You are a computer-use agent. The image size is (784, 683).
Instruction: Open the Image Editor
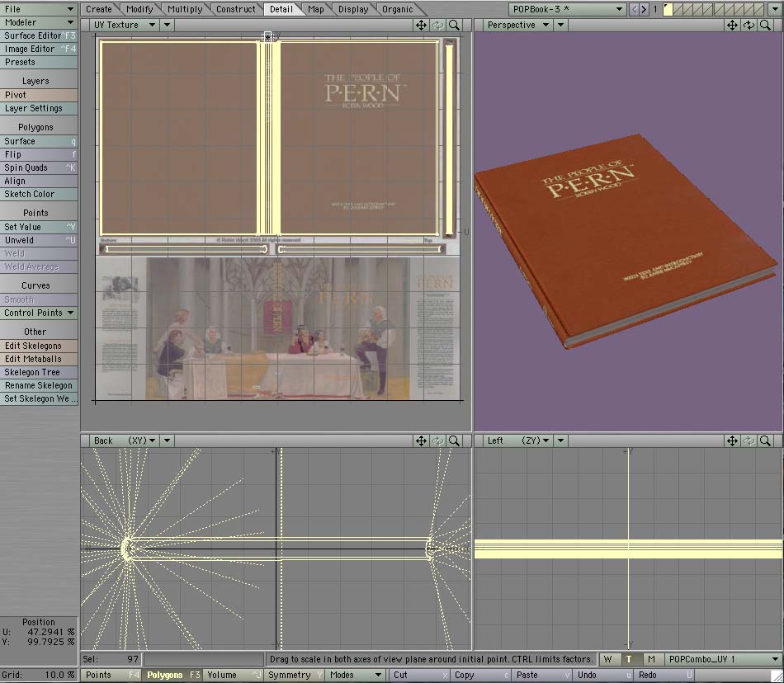point(39,49)
